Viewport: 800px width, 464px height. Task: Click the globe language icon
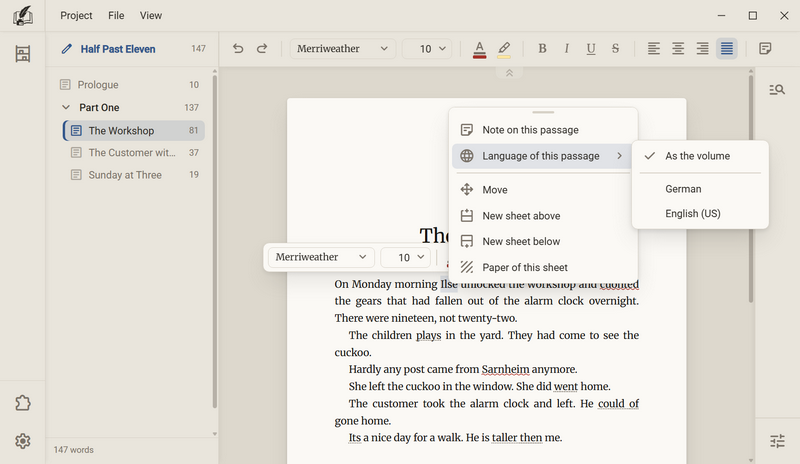coord(466,156)
